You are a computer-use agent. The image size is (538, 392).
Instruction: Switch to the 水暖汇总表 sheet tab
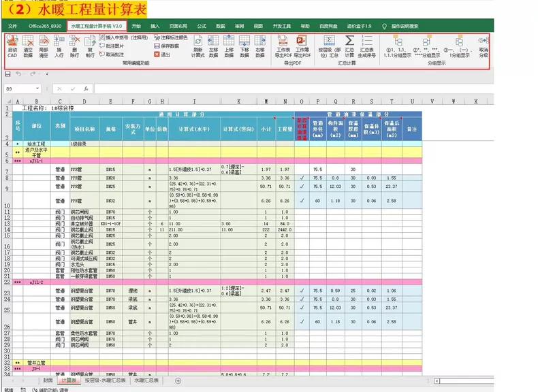(x=146, y=380)
